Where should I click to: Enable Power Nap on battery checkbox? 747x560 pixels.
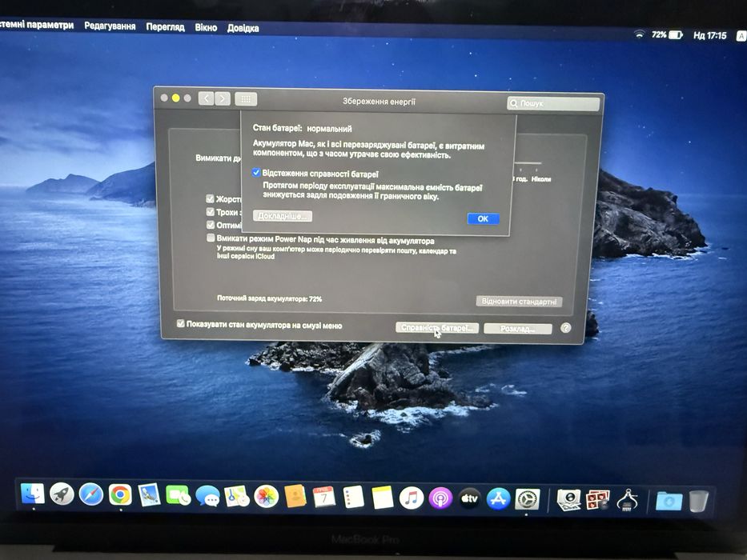click(x=211, y=238)
